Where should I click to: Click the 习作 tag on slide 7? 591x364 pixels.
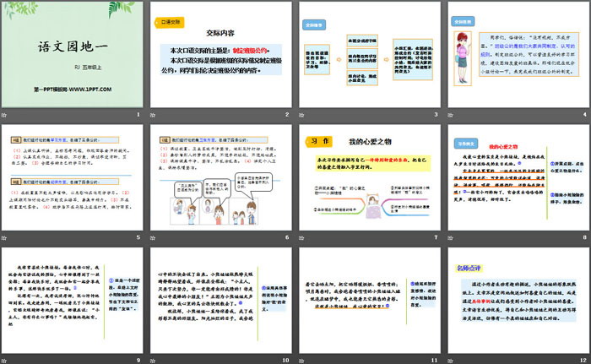click(x=319, y=141)
